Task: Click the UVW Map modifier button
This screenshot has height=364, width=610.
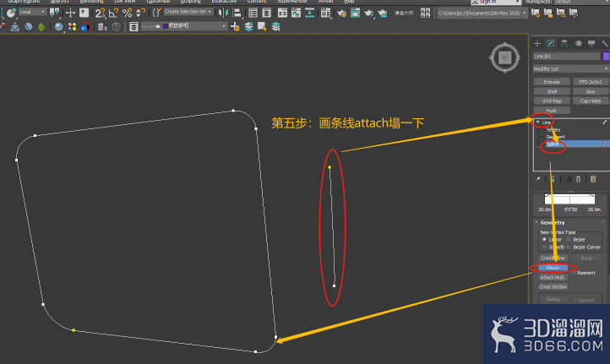Action: coord(552,101)
